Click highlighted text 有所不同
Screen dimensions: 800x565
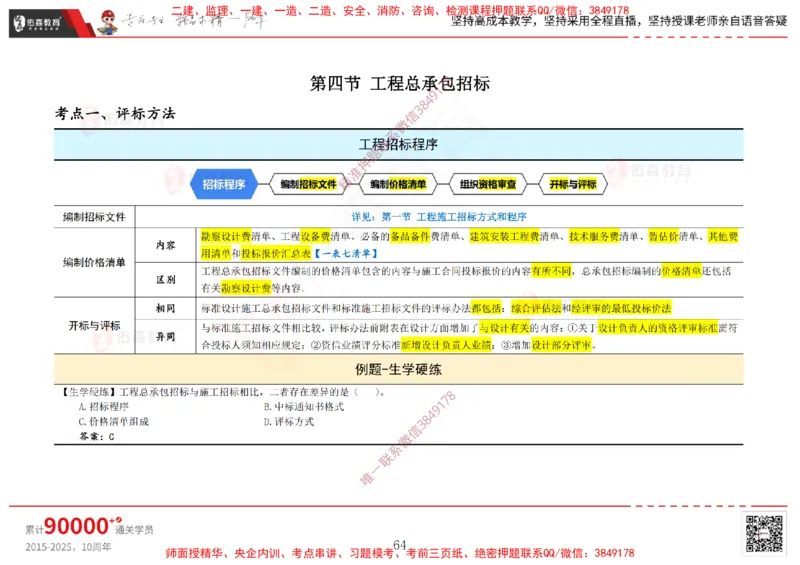pos(551,271)
